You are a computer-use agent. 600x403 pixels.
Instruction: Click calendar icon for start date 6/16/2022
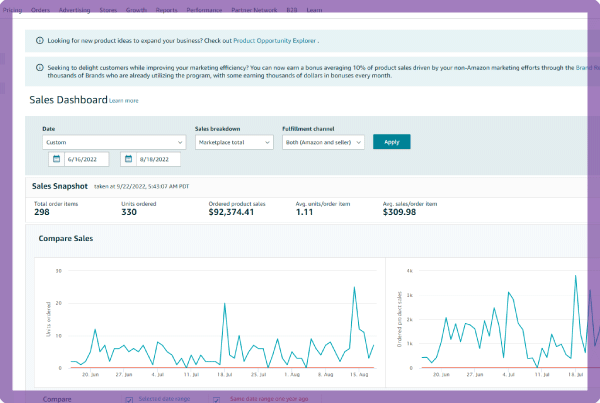click(55, 159)
